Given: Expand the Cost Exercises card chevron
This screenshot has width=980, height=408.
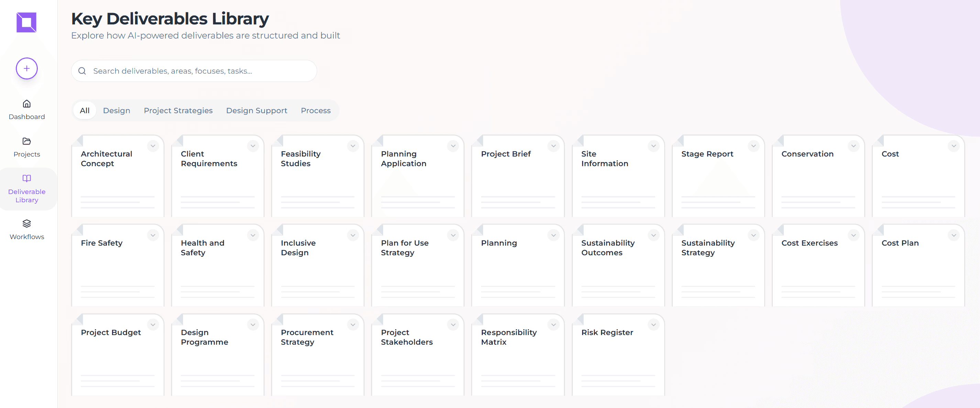Looking at the screenshot, I should tap(854, 235).
